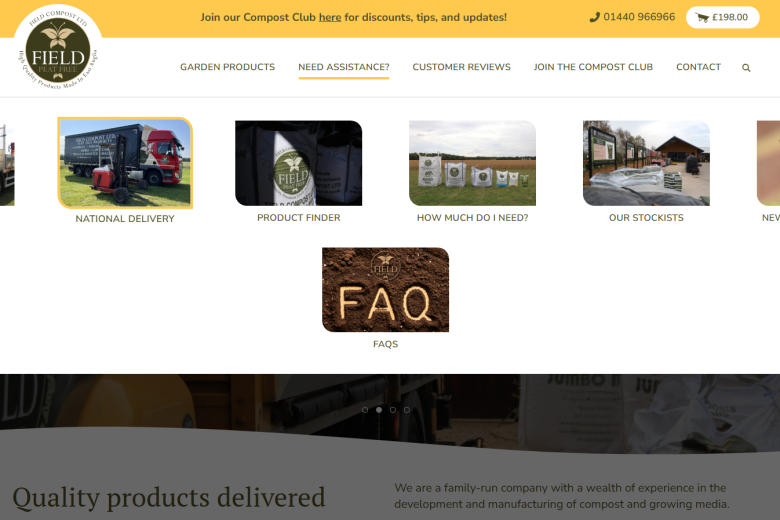Open the Our Stockists image tile
This screenshot has width=780, height=520.
[646, 163]
